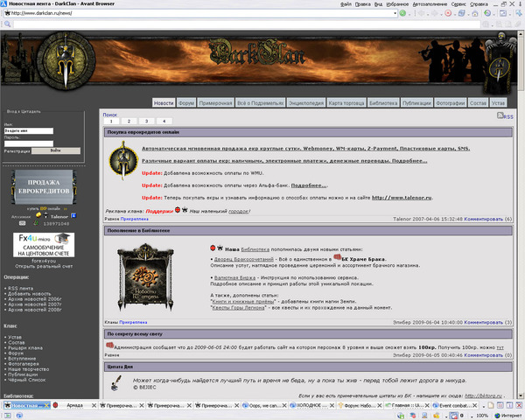Click the Войти login button

[x=56, y=150]
